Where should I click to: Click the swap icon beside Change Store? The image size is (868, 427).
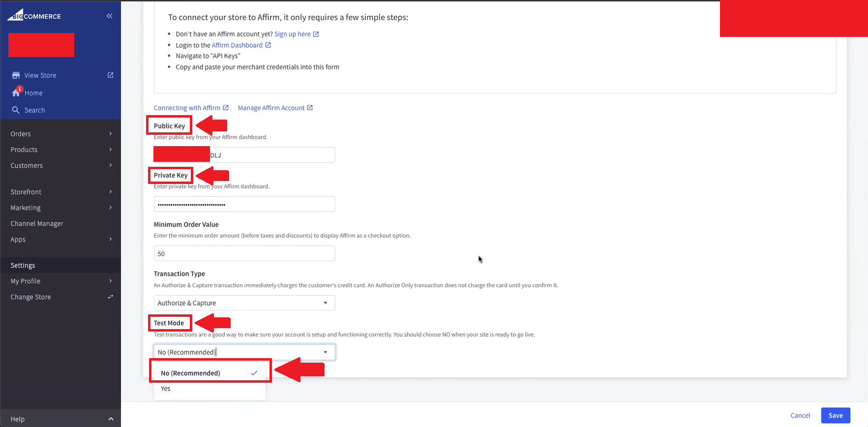[x=111, y=297]
